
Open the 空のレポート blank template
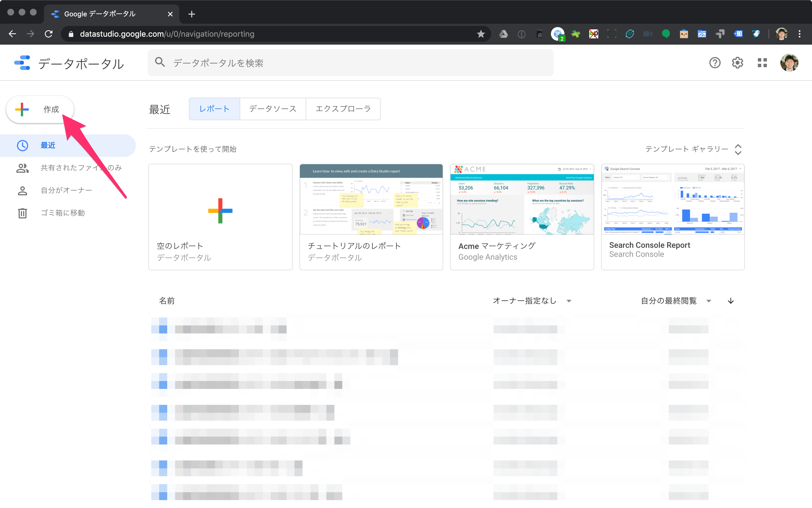(x=220, y=217)
